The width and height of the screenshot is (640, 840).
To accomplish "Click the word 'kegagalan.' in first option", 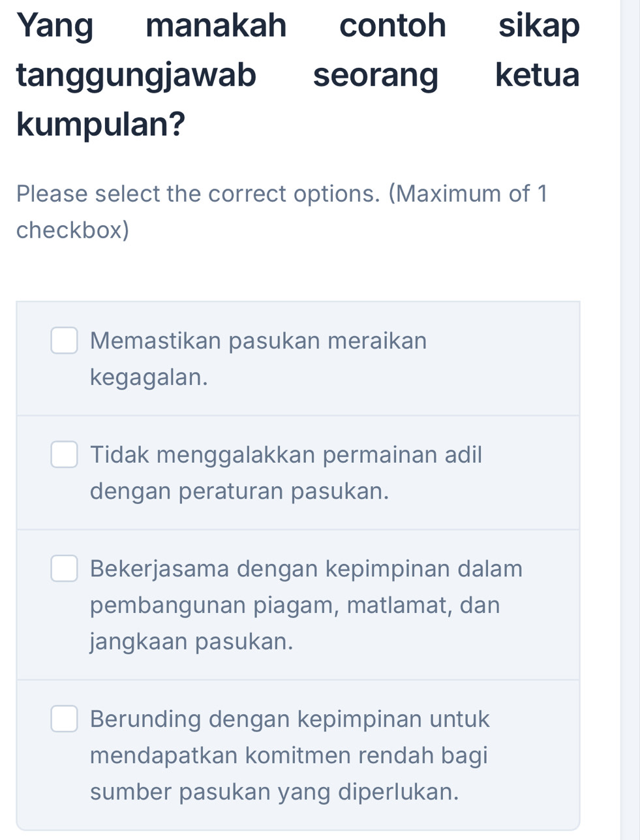I will point(149,377).
